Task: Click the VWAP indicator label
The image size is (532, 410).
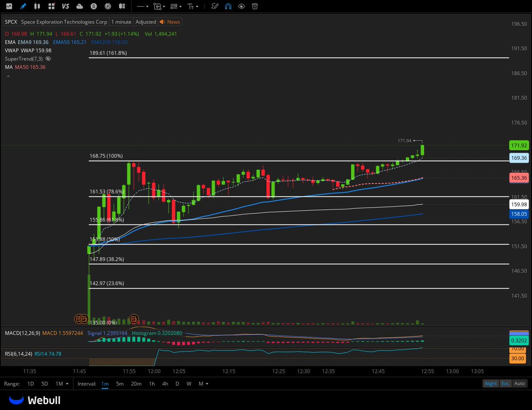Action: pyautogui.click(x=12, y=50)
